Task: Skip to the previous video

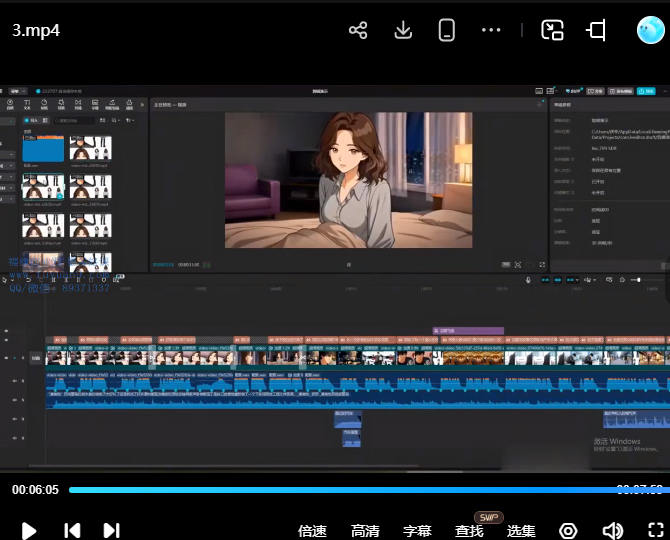Action: (72, 531)
